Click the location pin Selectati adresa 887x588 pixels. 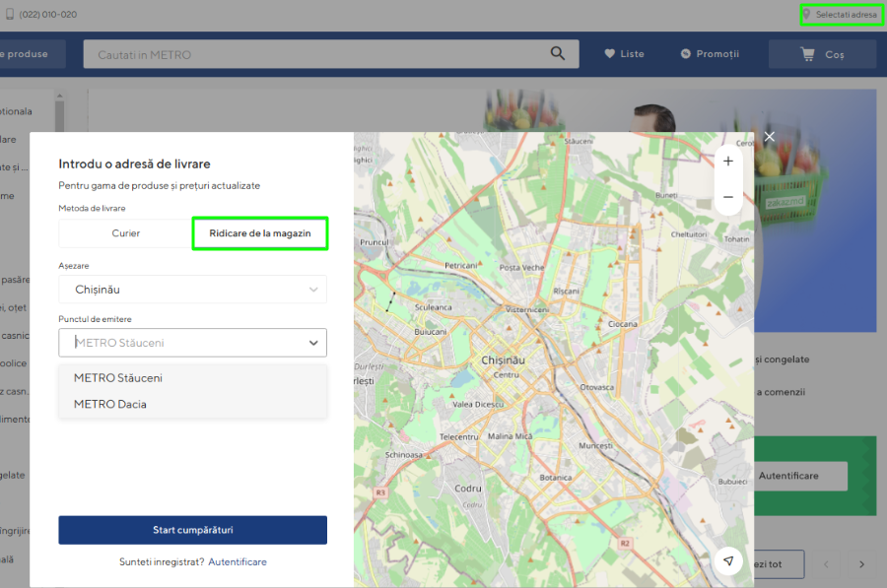point(807,15)
